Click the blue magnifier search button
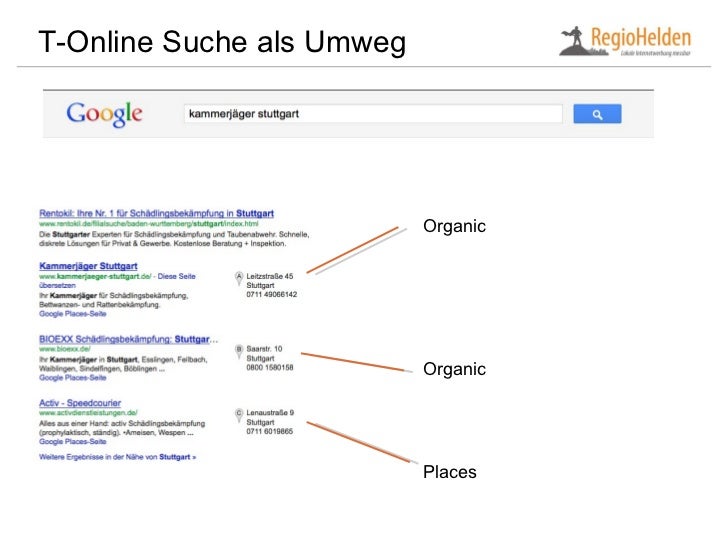 [597, 114]
